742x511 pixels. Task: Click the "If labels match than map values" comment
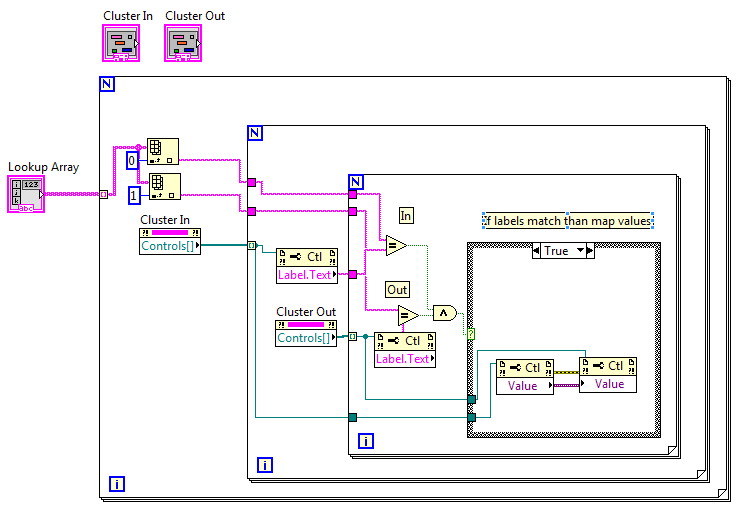coord(567,221)
